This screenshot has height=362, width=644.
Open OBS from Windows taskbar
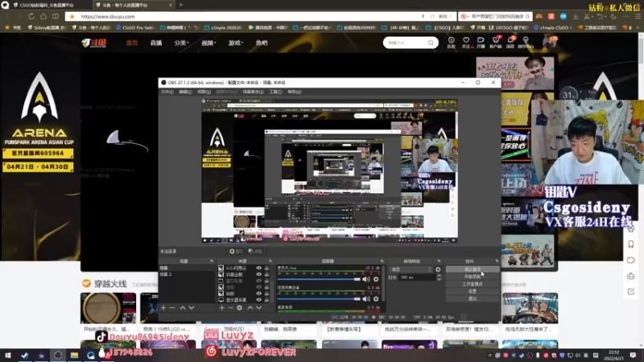[57, 355]
